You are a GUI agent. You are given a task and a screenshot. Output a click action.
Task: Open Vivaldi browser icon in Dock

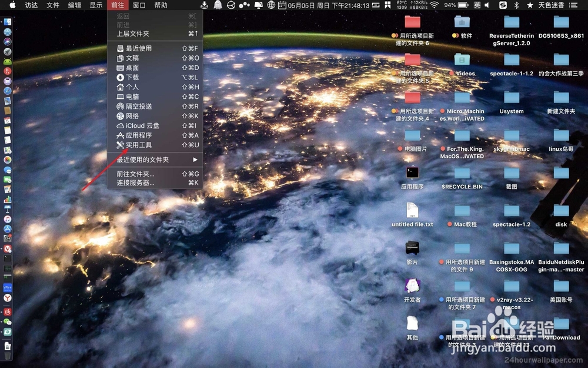point(8,248)
